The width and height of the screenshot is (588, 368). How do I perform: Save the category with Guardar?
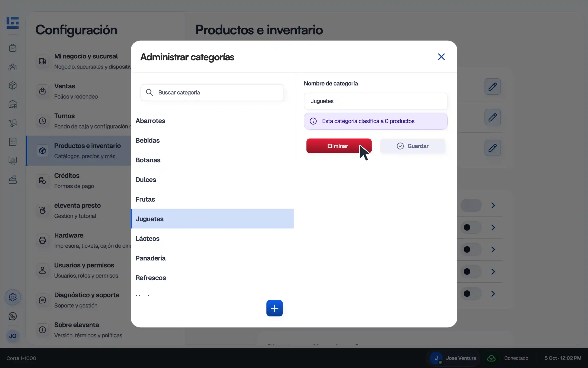(412, 146)
